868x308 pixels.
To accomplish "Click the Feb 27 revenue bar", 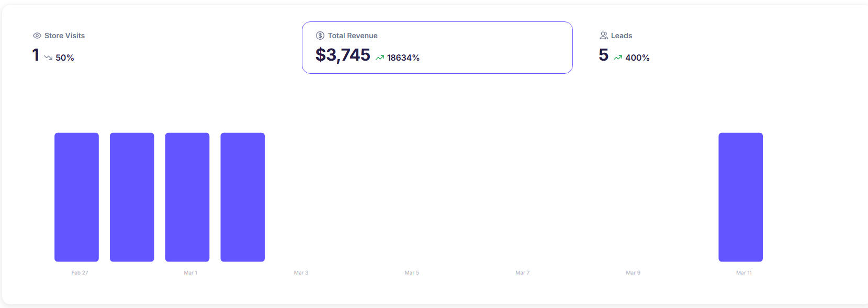I will pyautogui.click(x=76, y=197).
